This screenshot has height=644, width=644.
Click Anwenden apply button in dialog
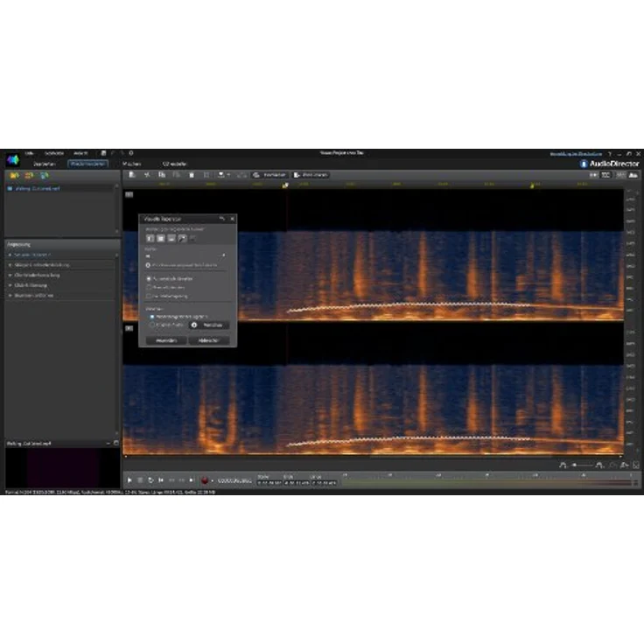click(x=166, y=340)
